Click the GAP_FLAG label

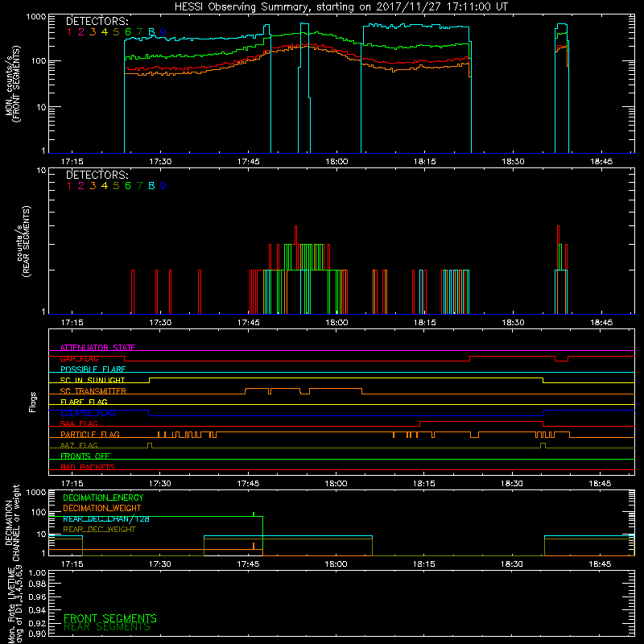click(79, 358)
